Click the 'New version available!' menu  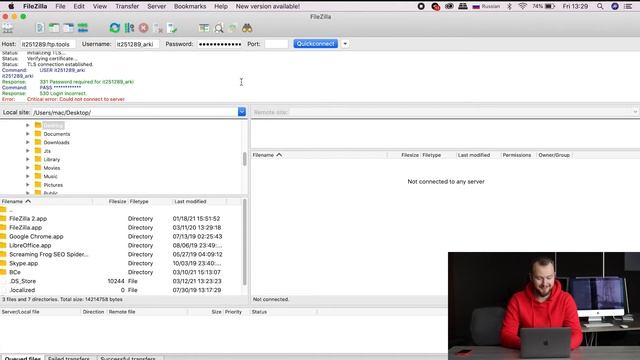(x=268, y=6)
